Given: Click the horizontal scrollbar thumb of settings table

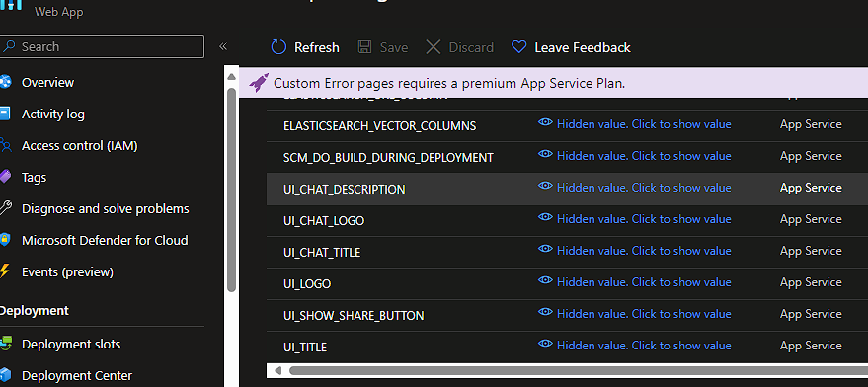Looking at the screenshot, I should coord(578,370).
